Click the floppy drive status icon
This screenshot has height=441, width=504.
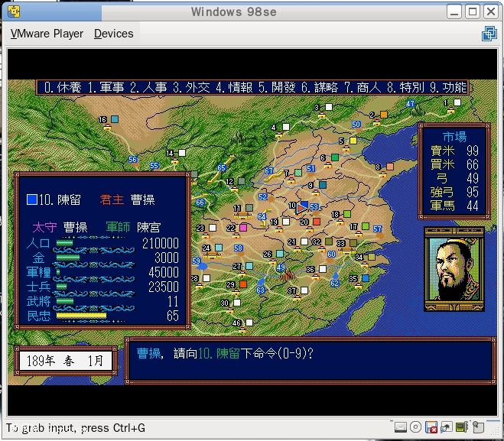(x=431, y=426)
